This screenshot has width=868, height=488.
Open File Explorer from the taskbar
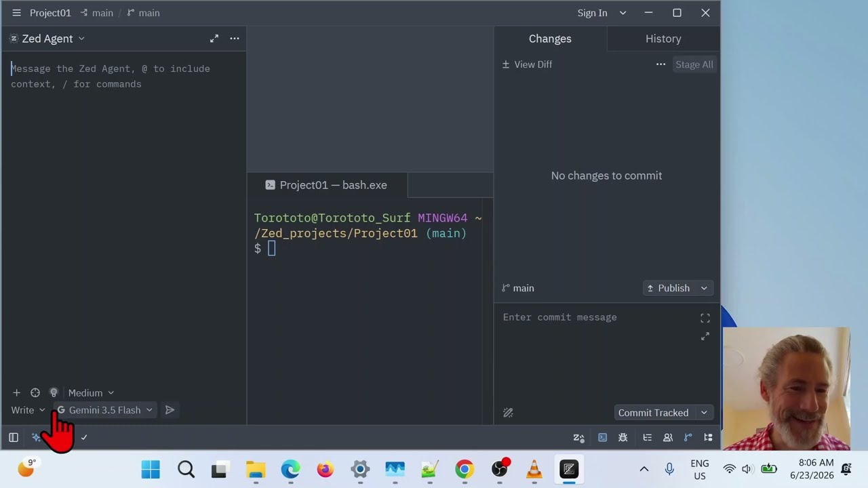(256, 469)
